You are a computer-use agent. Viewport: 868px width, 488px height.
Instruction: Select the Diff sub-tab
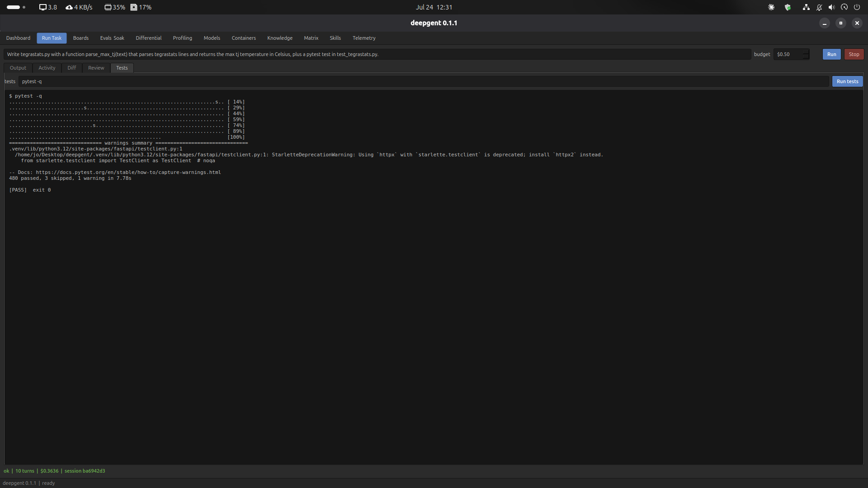coord(72,68)
